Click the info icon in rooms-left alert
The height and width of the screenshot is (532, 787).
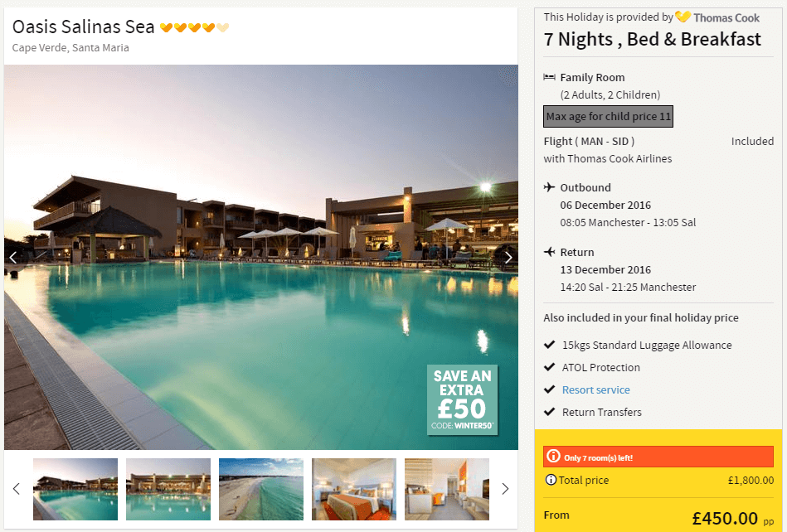click(x=553, y=457)
